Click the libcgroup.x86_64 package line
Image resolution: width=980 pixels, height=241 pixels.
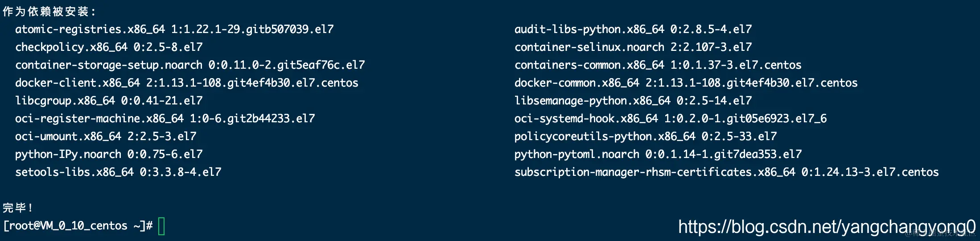click(x=109, y=101)
